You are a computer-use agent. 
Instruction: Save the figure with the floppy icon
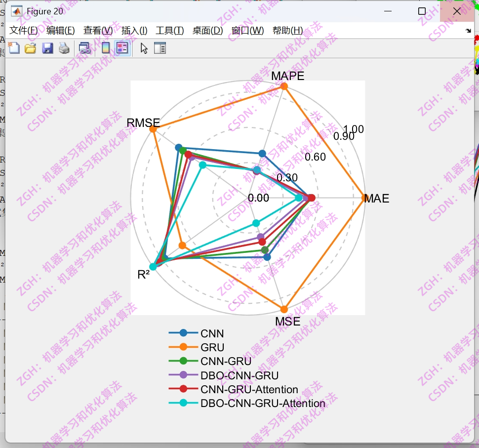(x=47, y=48)
